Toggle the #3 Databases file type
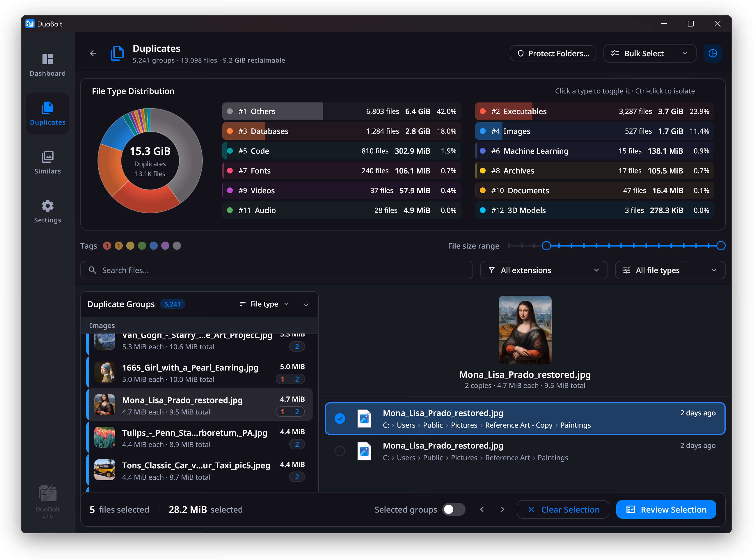The image size is (753, 560). tap(341, 131)
